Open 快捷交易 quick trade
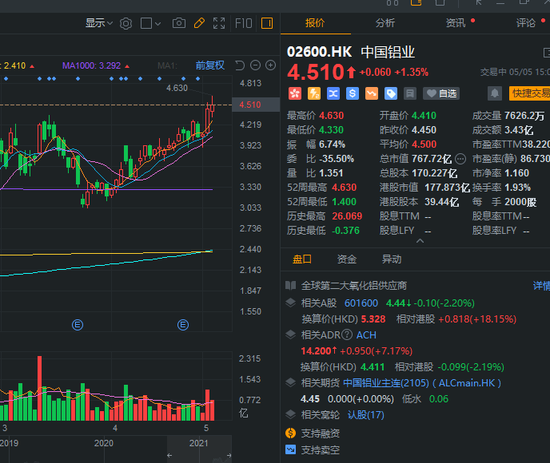 pos(529,94)
